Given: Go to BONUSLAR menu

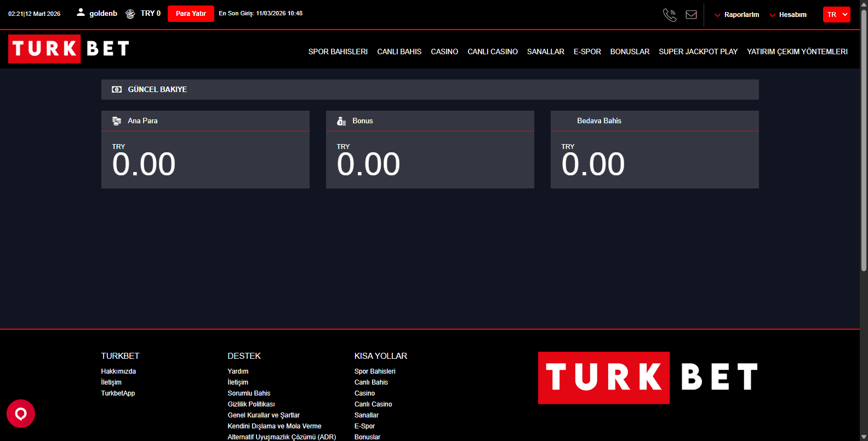Looking at the screenshot, I should coord(630,51).
